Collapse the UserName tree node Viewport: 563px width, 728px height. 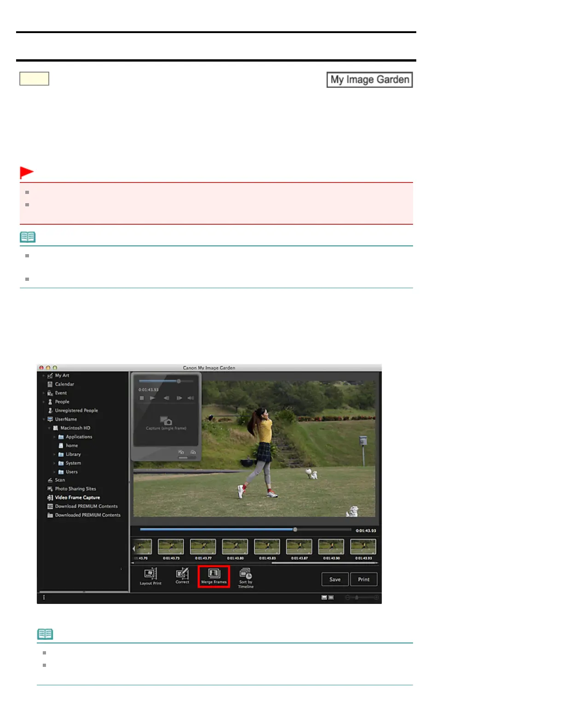[x=44, y=419]
